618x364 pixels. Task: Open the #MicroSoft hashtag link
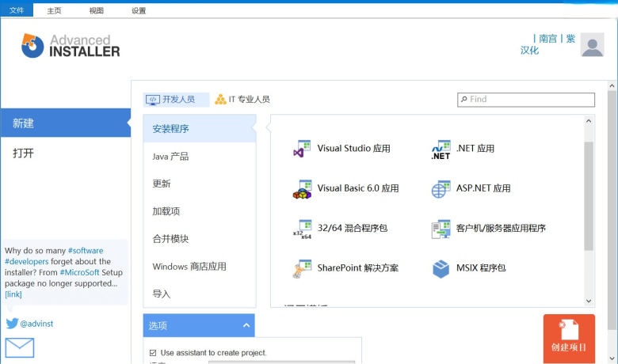point(79,272)
